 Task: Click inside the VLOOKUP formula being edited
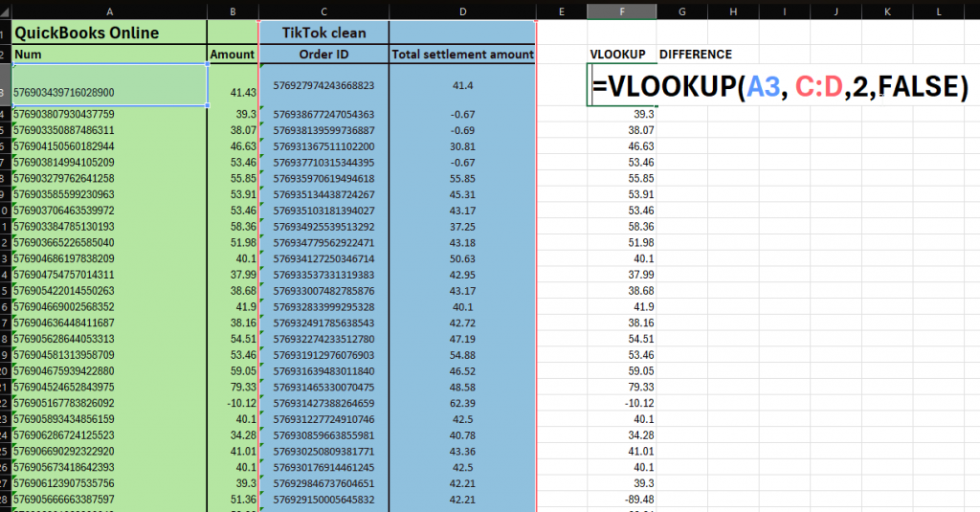[780, 86]
